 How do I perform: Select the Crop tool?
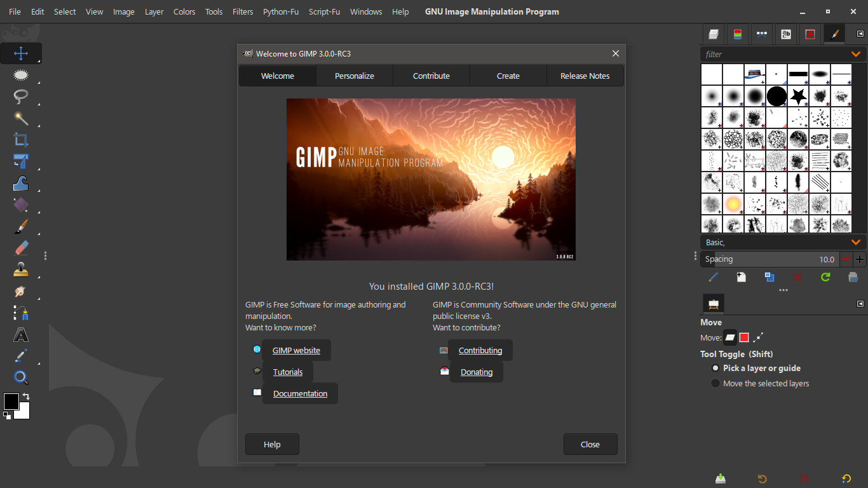point(21,140)
